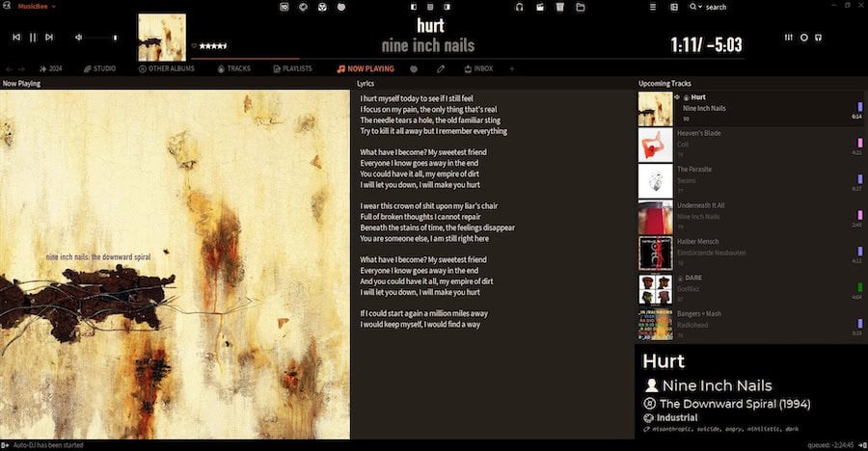
Task: Toggle the love heart next to the rating
Action: [194, 46]
